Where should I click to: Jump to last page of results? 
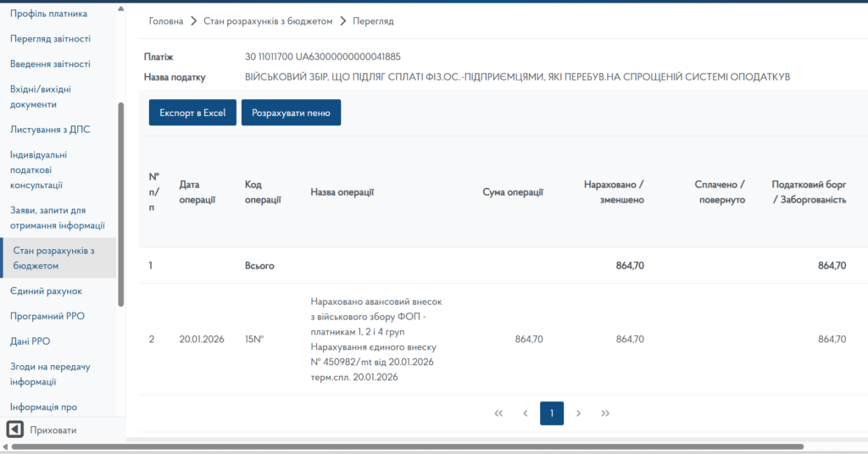click(x=605, y=413)
